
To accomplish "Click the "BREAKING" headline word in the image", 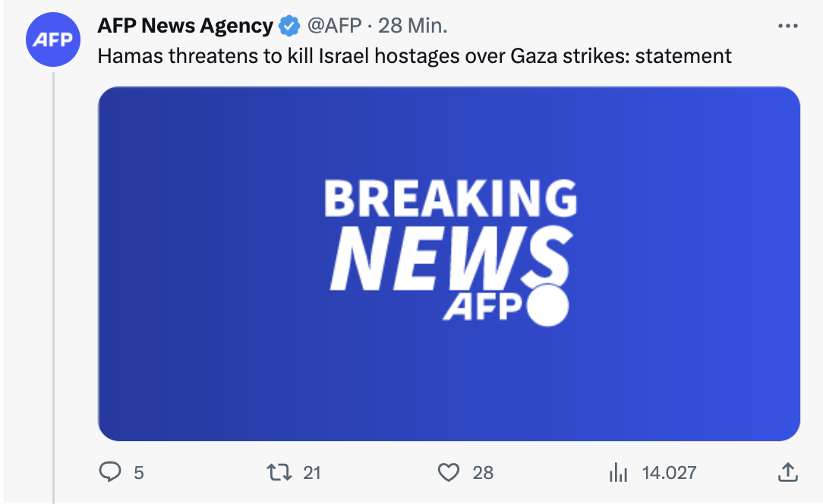I will (x=450, y=199).
